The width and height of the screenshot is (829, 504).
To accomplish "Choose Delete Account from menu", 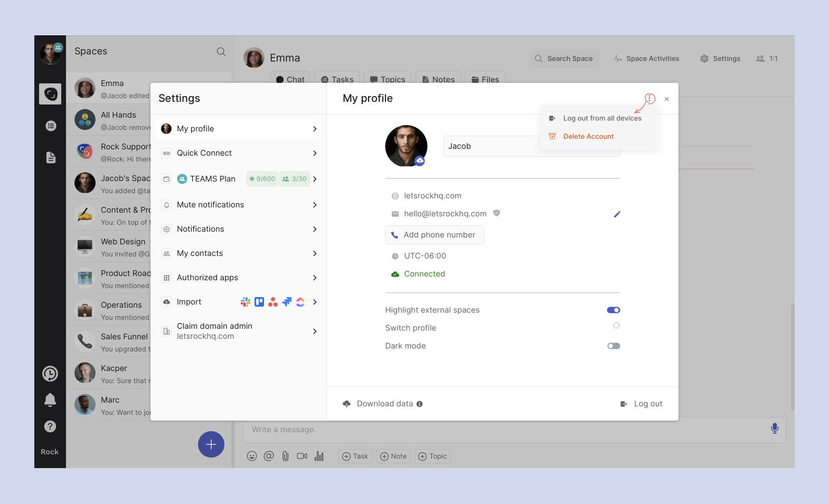I will click(x=588, y=137).
